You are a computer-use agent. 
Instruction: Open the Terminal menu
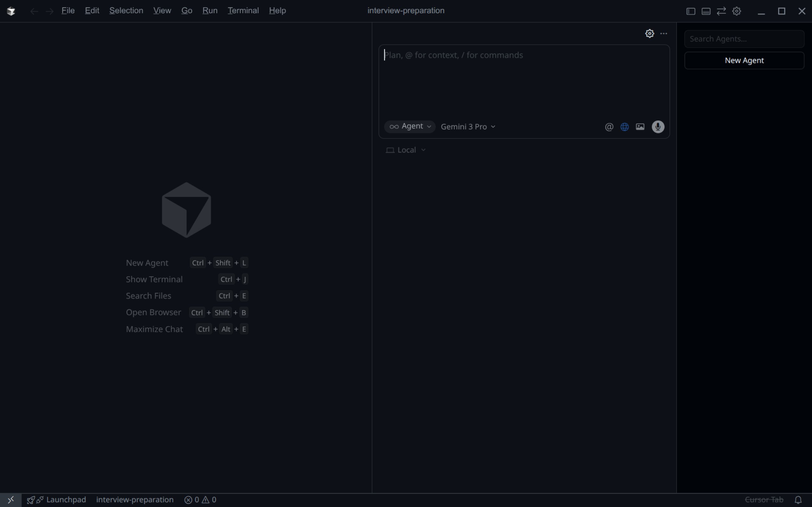click(x=243, y=10)
